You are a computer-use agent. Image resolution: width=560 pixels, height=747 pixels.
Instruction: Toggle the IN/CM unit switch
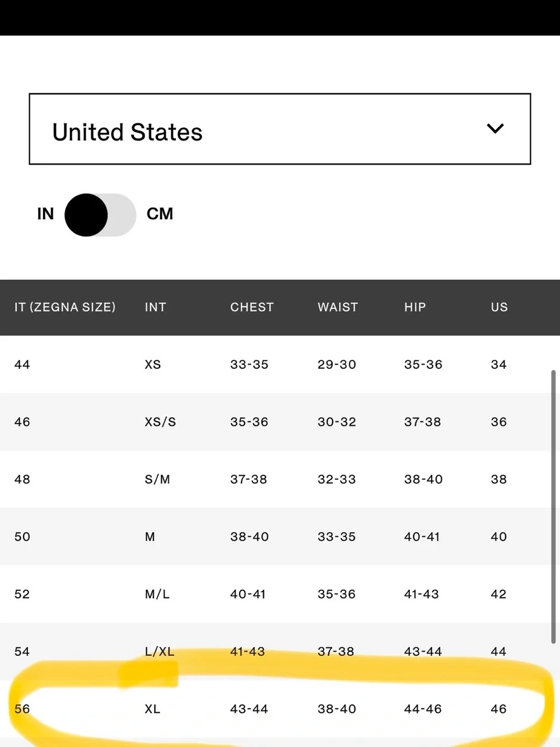(100, 215)
